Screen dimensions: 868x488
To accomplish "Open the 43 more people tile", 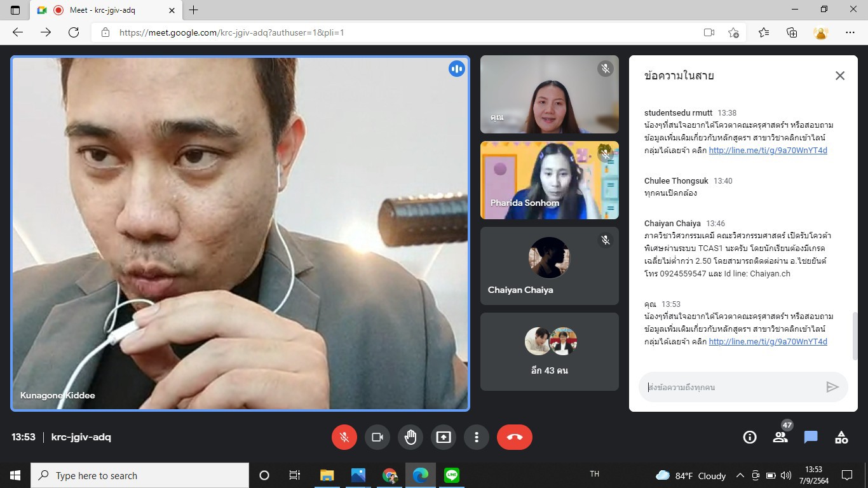I will [x=550, y=351].
